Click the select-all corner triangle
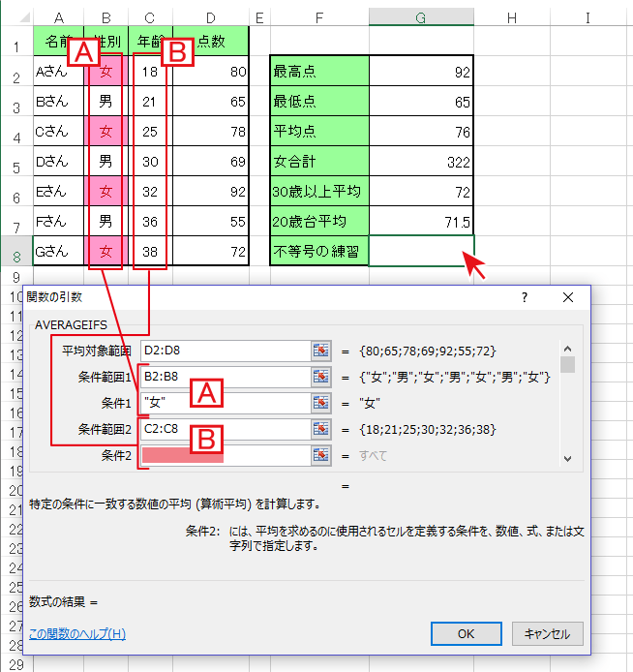Screen dimensions: 633x672 (24, 17)
